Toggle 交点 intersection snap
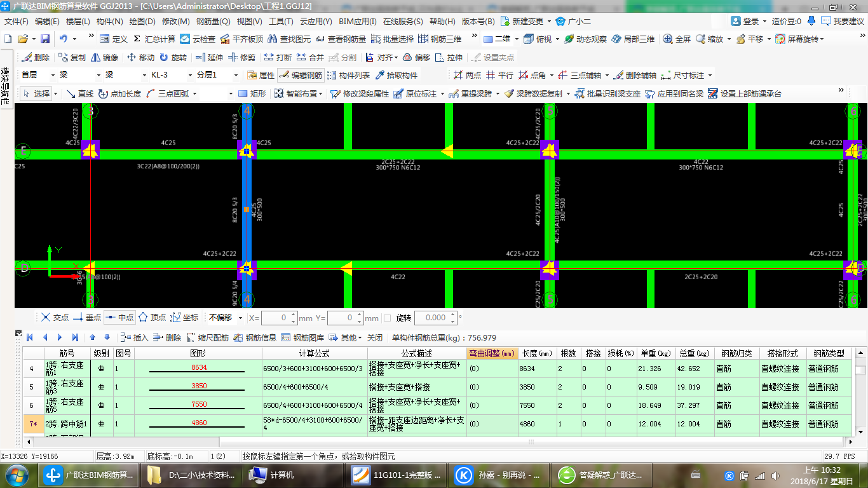 point(55,317)
